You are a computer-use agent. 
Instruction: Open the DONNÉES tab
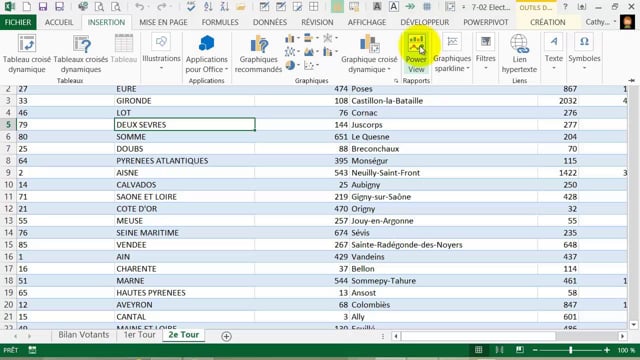[x=270, y=22]
